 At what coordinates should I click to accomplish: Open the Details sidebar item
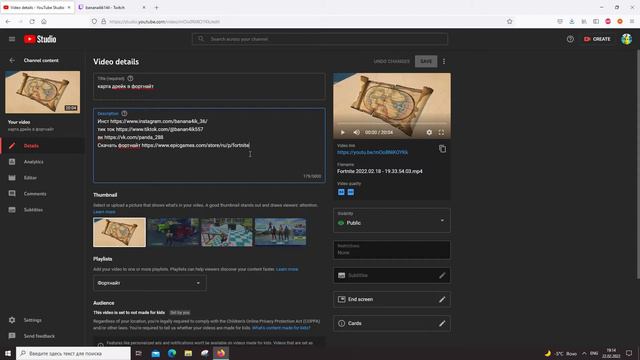42,146
